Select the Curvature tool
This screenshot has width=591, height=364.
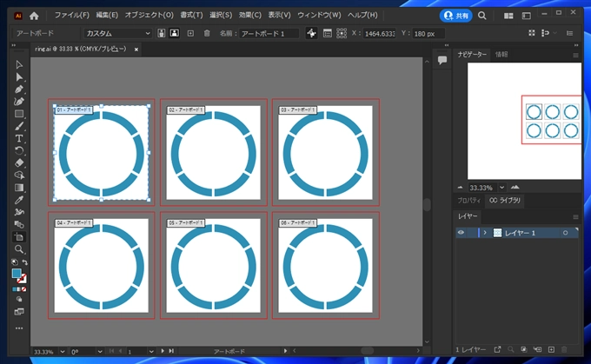(x=19, y=102)
